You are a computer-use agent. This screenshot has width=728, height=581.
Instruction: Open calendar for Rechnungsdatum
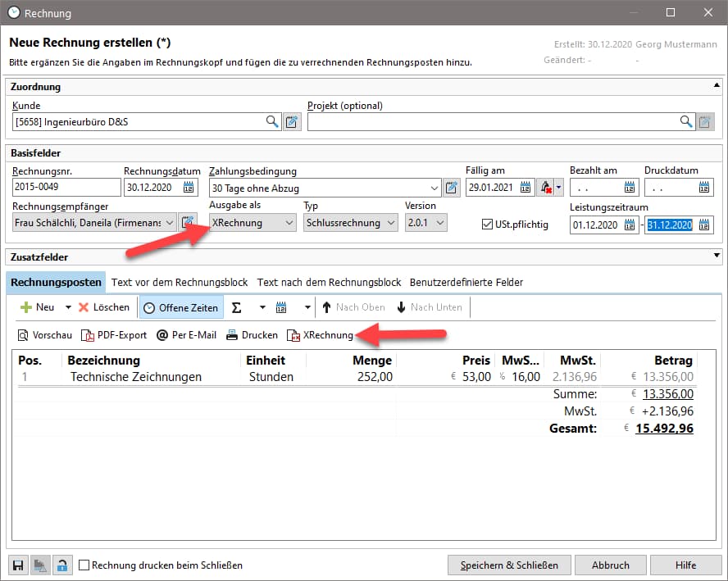189,188
